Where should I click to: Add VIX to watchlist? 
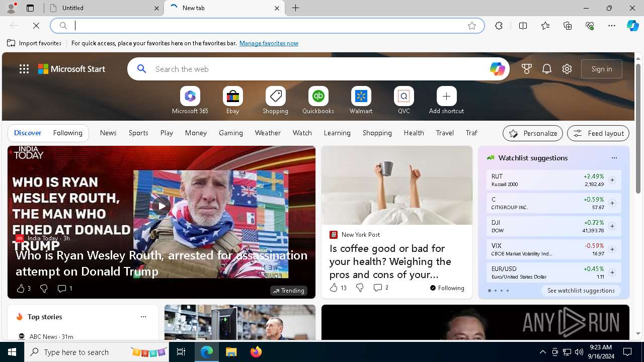coord(612,249)
